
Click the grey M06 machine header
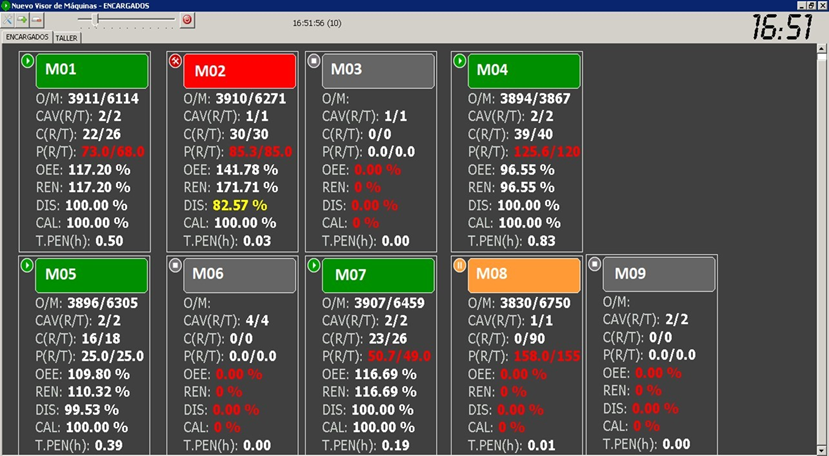[x=240, y=275]
